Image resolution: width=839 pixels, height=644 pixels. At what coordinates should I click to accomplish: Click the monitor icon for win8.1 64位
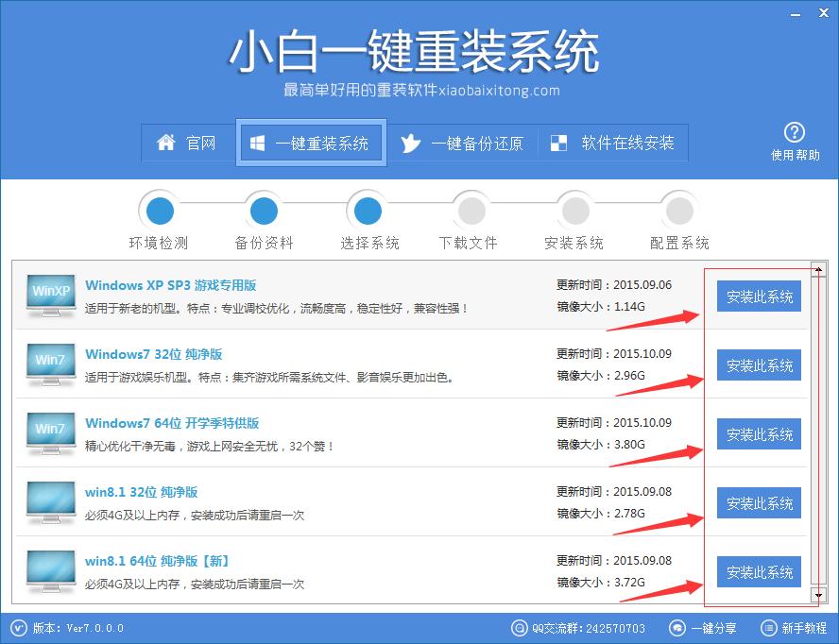pos(51,570)
